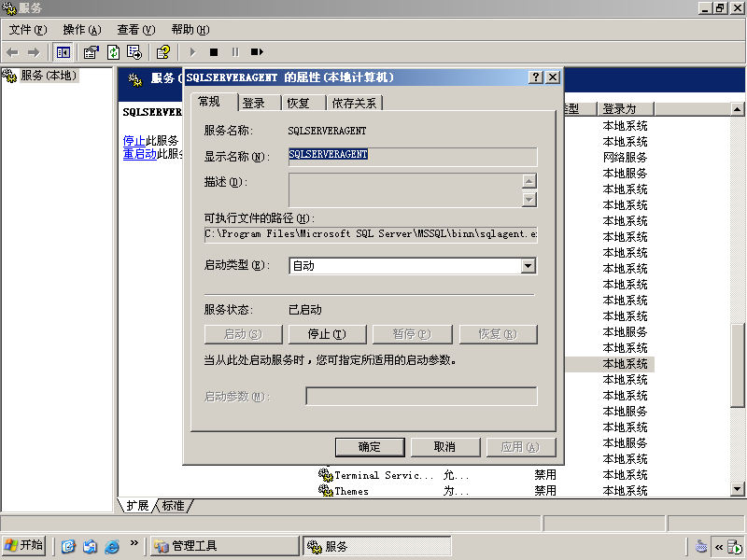747x560 pixels.
Task: Click the Stop Service square icon
Action: 214,52
